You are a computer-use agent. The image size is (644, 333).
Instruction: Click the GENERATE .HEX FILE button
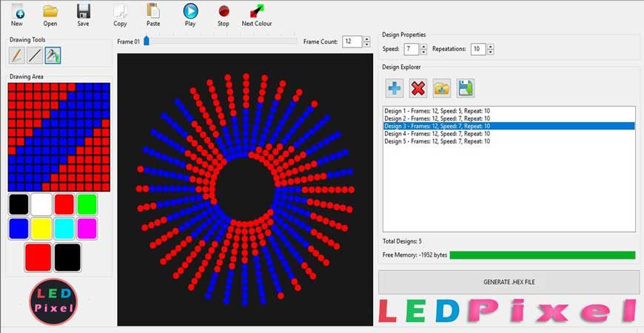509,282
